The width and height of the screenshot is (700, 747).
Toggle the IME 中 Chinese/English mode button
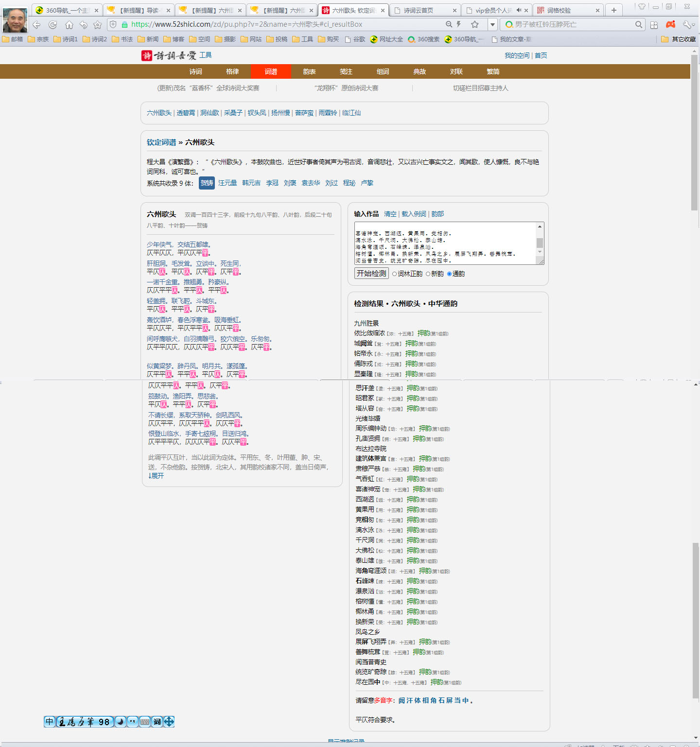(50, 721)
